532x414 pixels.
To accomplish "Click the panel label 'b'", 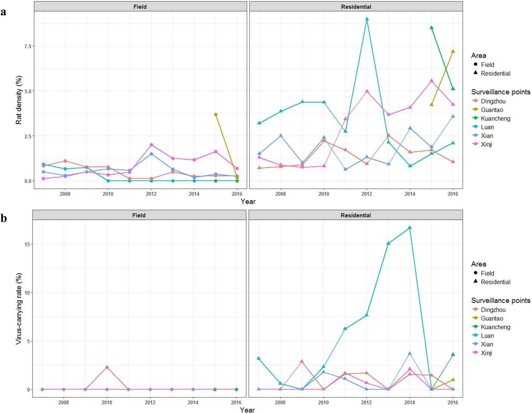I will tap(4, 218).
